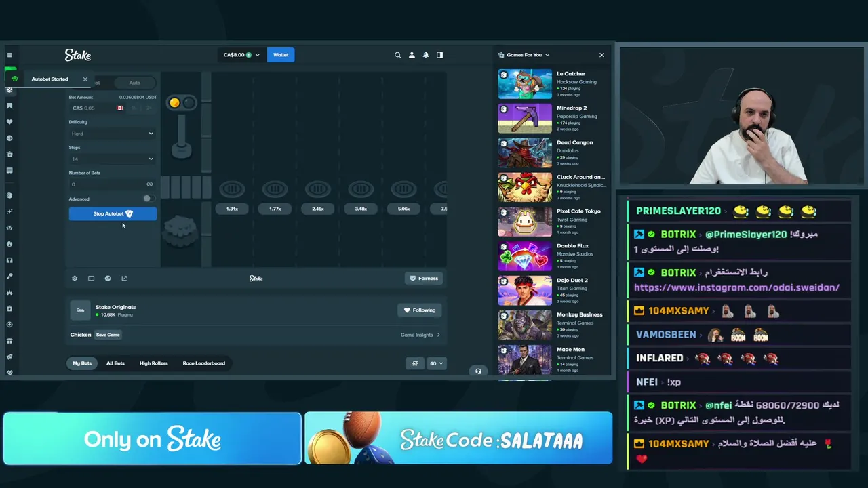Select the High Rollers tab

coord(154,363)
